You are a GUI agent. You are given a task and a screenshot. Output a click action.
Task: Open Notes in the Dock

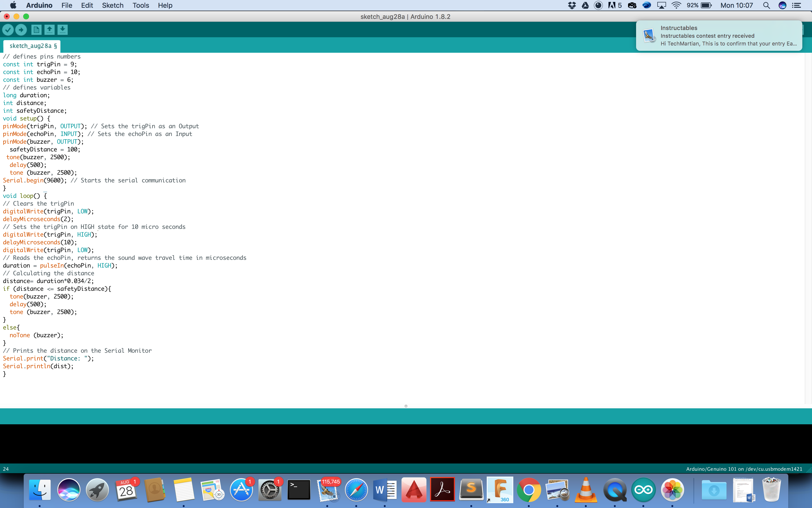tap(183, 490)
